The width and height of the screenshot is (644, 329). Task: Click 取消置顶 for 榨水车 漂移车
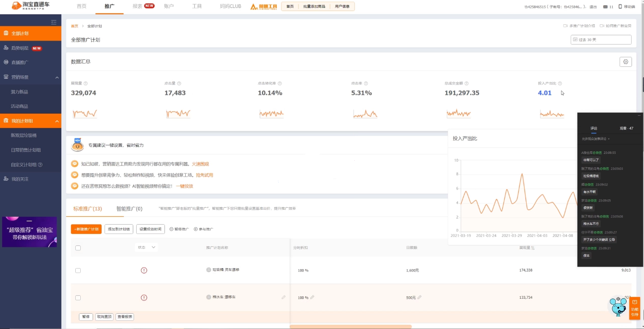[104, 317]
